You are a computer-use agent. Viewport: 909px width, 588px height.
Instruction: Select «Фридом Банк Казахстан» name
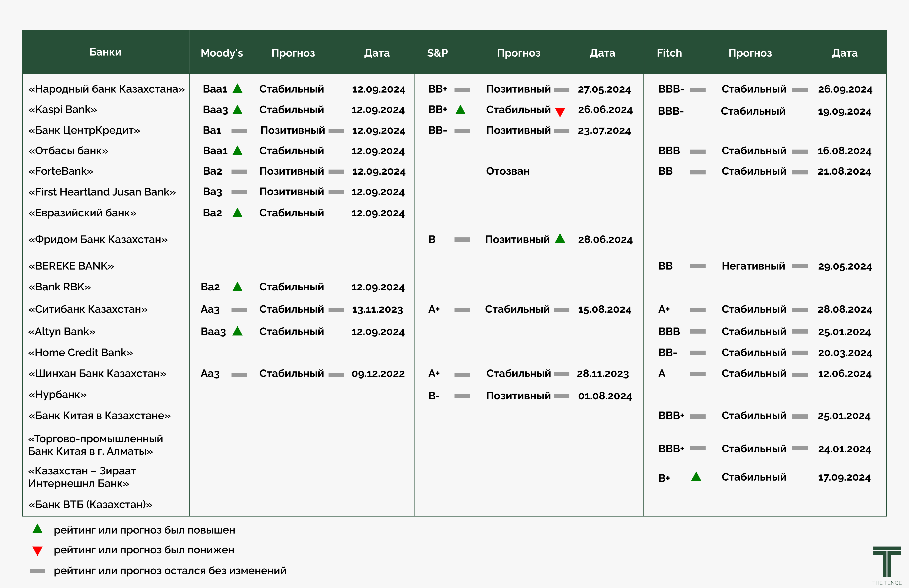click(98, 239)
